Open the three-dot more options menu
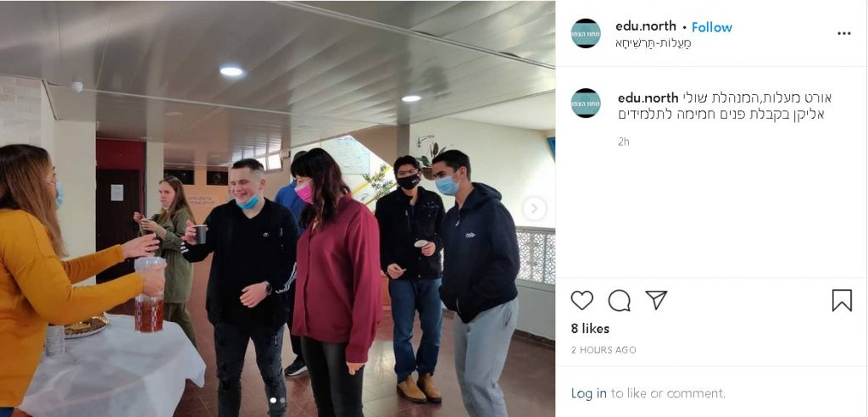This screenshot has width=868, height=417. [843, 34]
